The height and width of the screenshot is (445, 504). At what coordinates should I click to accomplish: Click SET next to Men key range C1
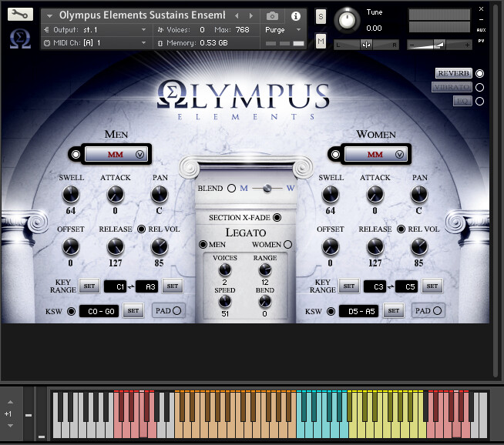click(89, 286)
